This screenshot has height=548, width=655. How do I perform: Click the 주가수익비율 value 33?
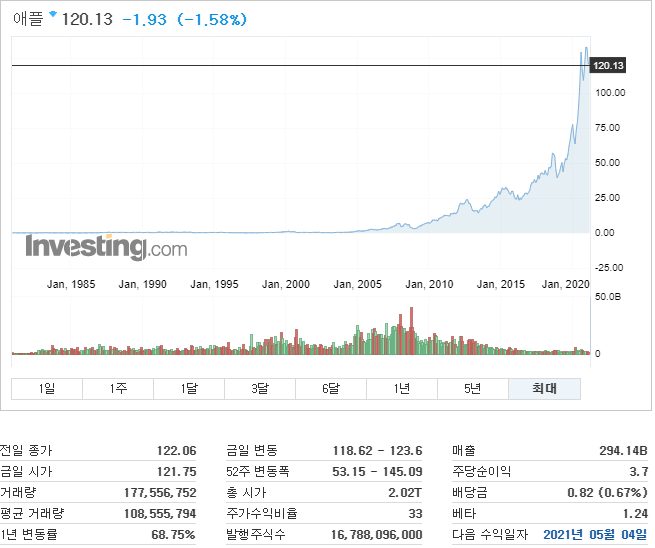tap(415, 513)
